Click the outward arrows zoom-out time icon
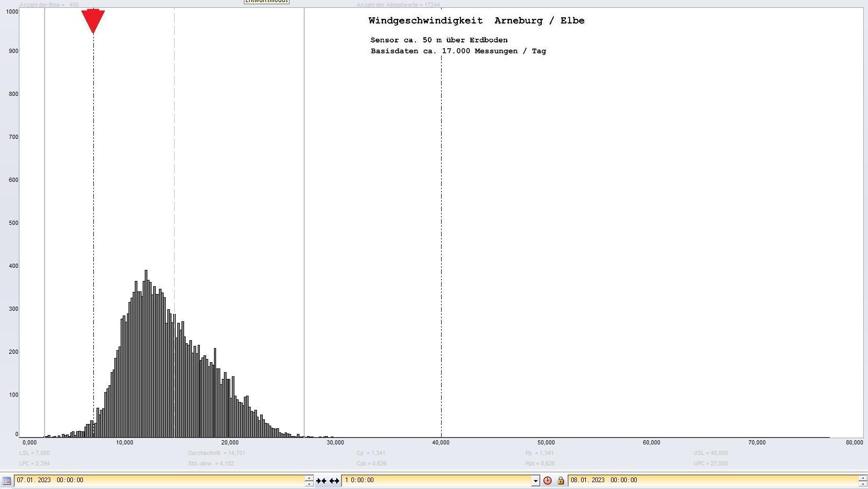The image size is (868, 489). pyautogui.click(x=334, y=481)
